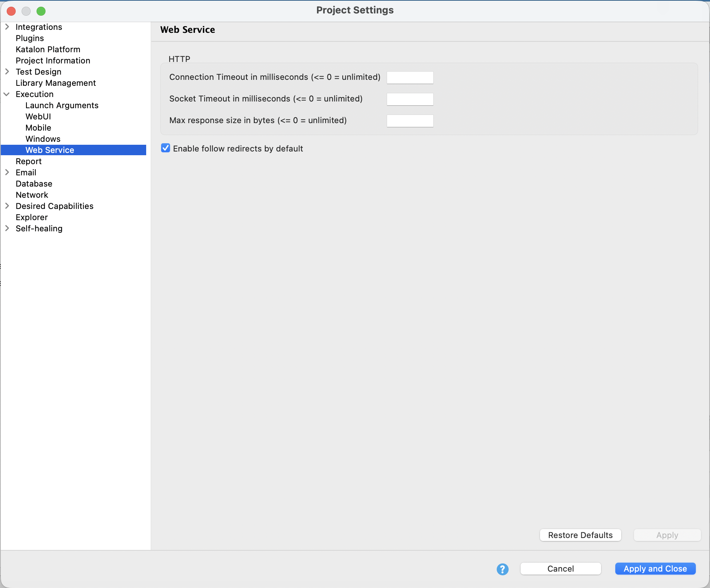The height and width of the screenshot is (588, 710).
Task: Click the Restore Defaults button
Action: pyautogui.click(x=580, y=535)
